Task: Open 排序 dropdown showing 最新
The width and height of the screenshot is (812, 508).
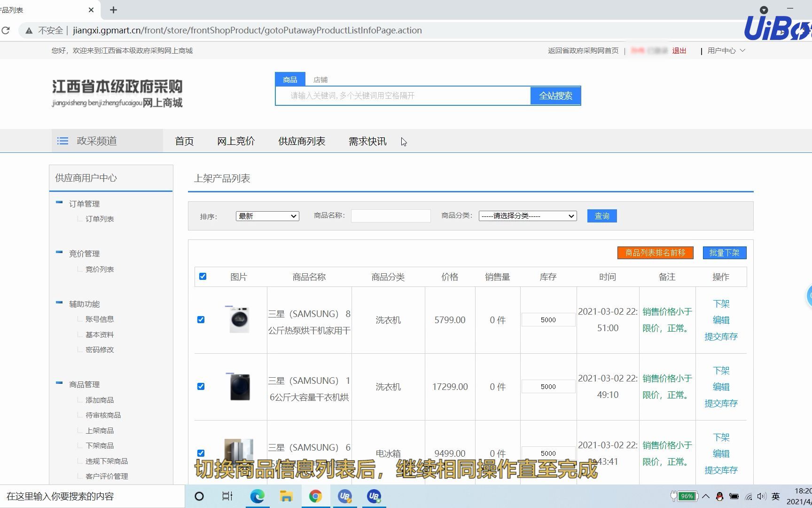Action: pyautogui.click(x=267, y=216)
